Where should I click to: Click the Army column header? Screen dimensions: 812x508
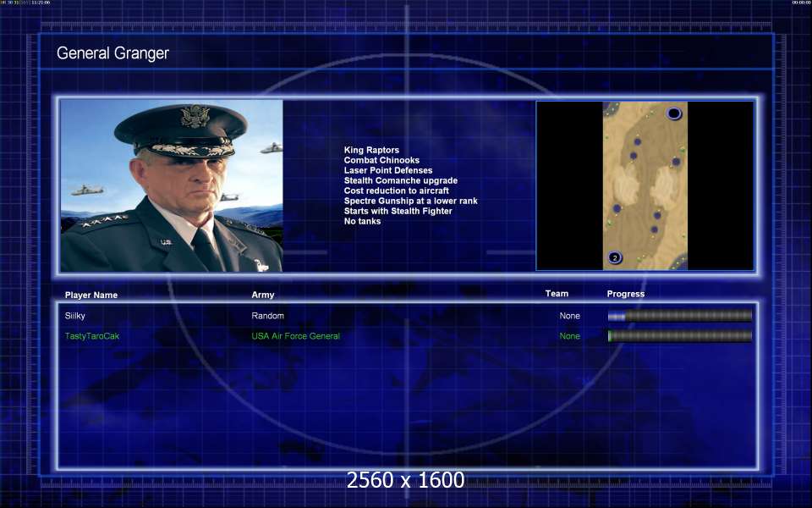pyautogui.click(x=263, y=295)
